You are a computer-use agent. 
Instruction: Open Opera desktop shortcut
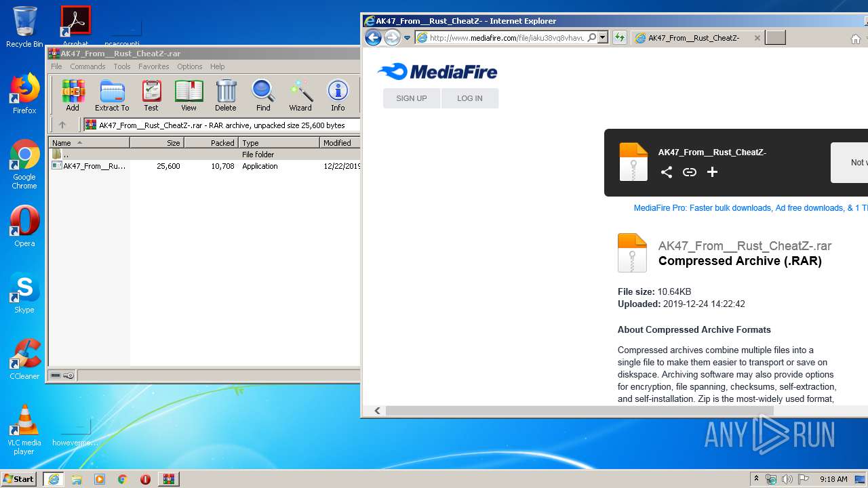pyautogui.click(x=24, y=226)
